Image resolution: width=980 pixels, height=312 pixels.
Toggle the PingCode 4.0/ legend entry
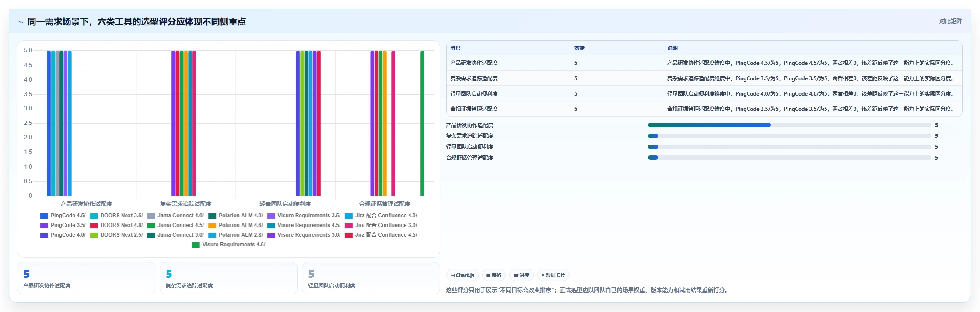63,235
